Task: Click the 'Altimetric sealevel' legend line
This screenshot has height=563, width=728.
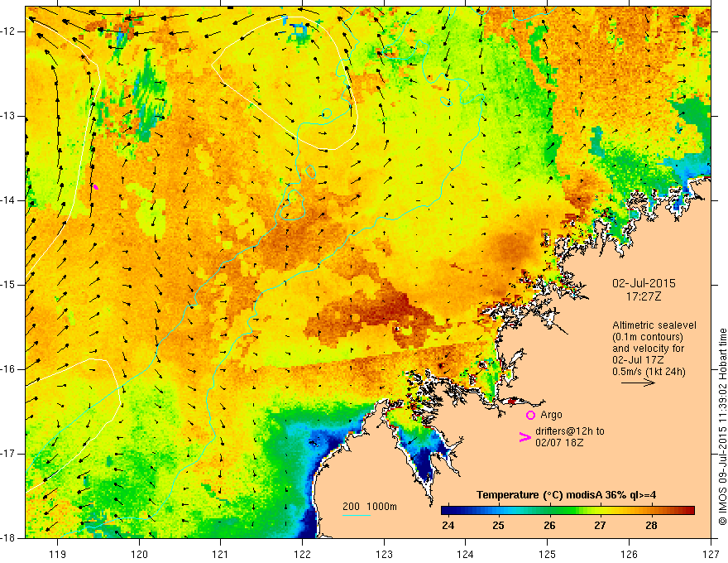Action: pos(654,325)
